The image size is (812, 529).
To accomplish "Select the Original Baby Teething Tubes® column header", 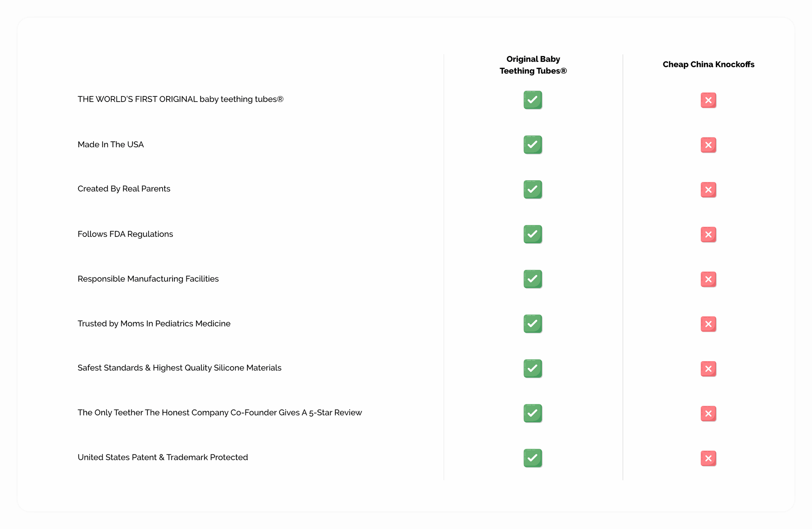I will (x=533, y=65).
